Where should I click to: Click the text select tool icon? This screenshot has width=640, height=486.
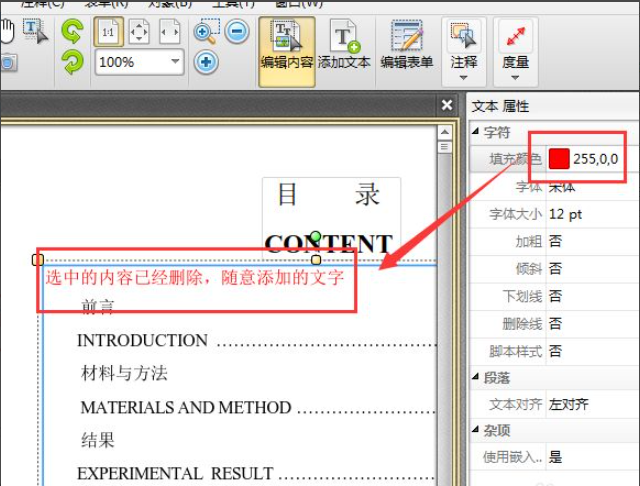click(35, 32)
